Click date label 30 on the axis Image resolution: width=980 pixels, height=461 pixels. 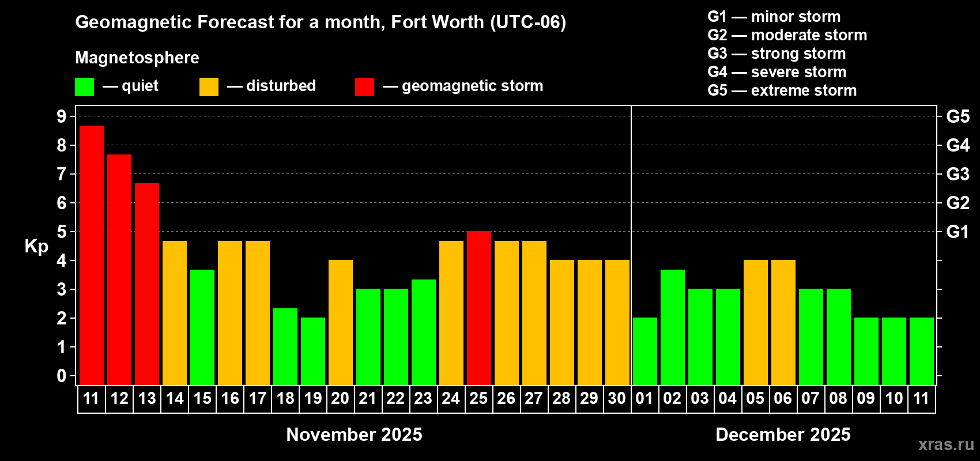click(617, 399)
